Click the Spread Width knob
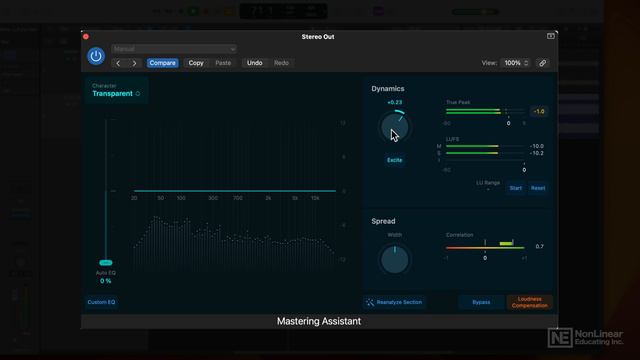Image resolution: width=640 pixels, height=360 pixels. pos(394,259)
